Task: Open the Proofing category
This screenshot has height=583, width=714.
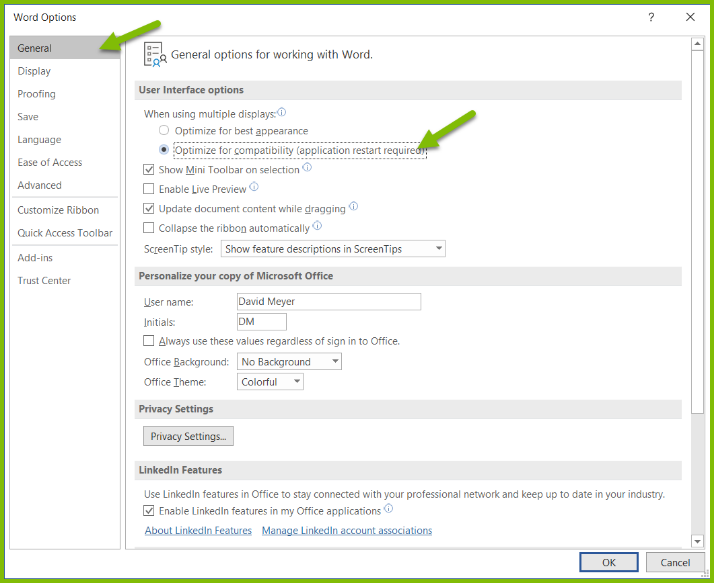Action: [x=65, y=94]
